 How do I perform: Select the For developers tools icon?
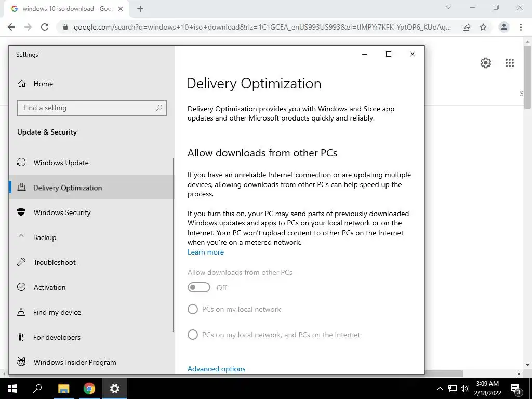click(21, 337)
